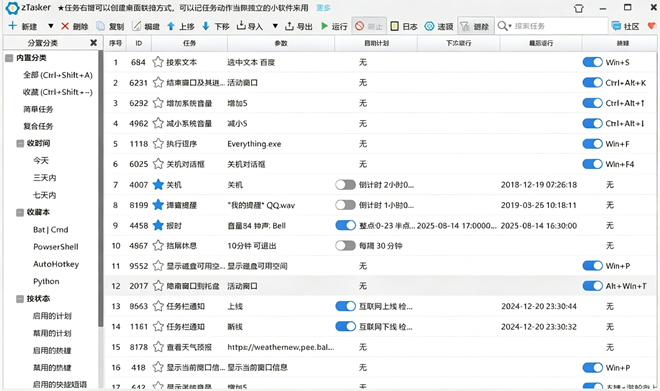Open the log (日志) icon
This screenshot has width=660, height=391.
point(394,26)
